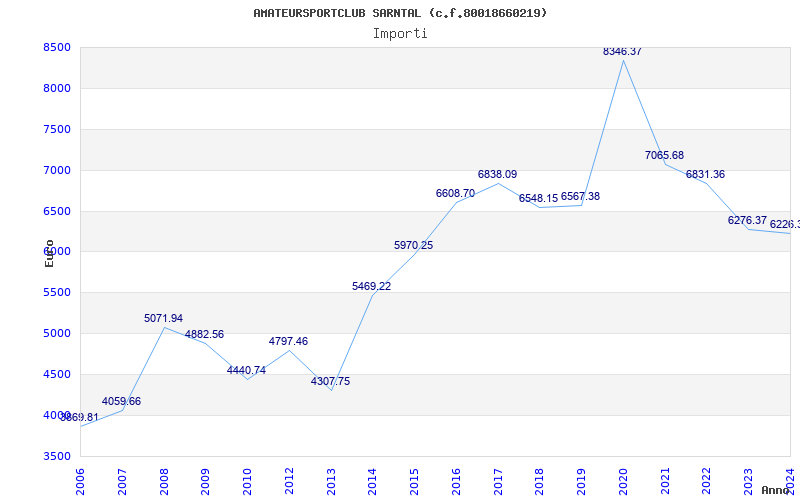Image resolution: width=800 pixels, height=500 pixels.
Task: Click the x-axis year 2018
Action: 540,482
